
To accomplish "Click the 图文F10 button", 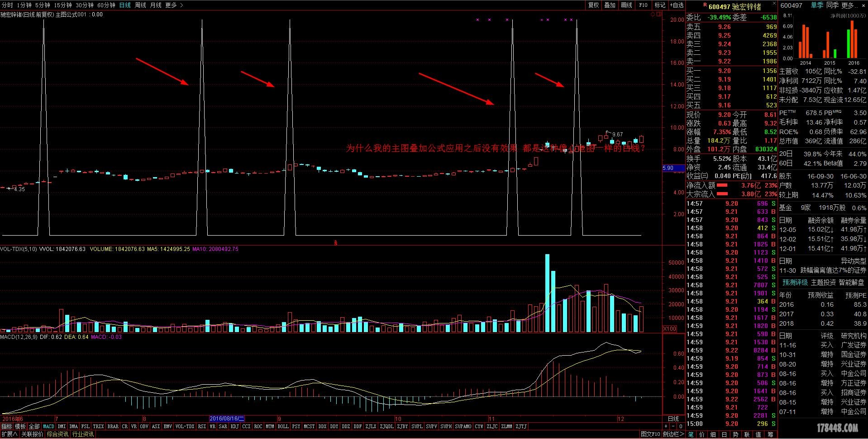I will pyautogui.click(x=650, y=434).
